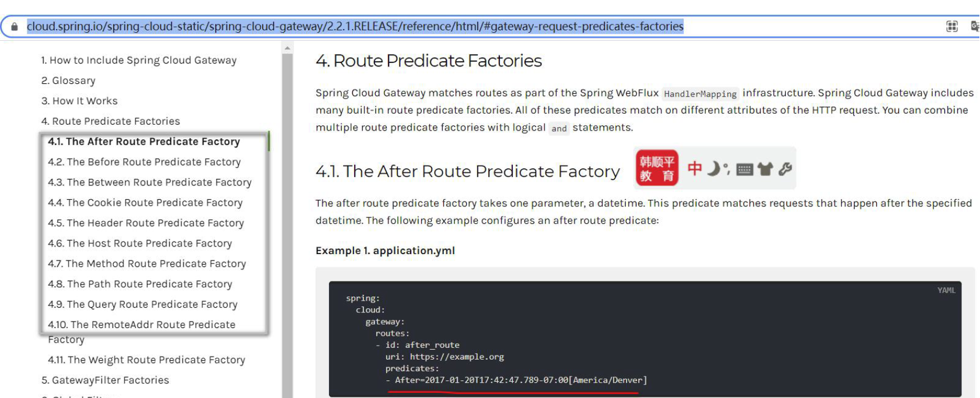Image resolution: width=980 pixels, height=398 pixels.
Task: Click the "predicates:" code line
Action: (412, 368)
